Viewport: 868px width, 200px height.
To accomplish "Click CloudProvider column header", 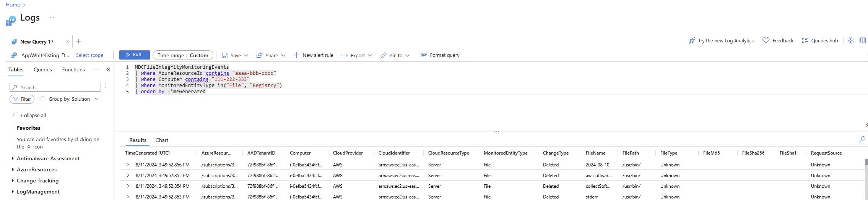I will coord(348,153).
